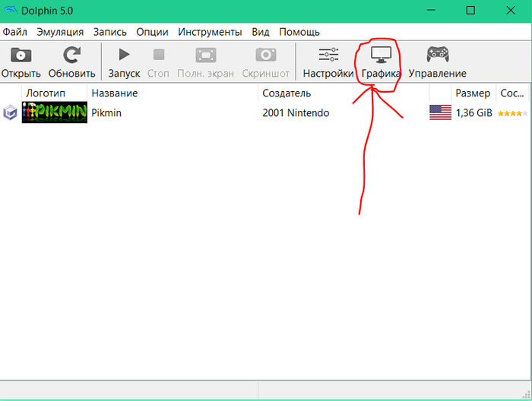Open Управление controller icon
The image size is (532, 401).
coord(437,55)
